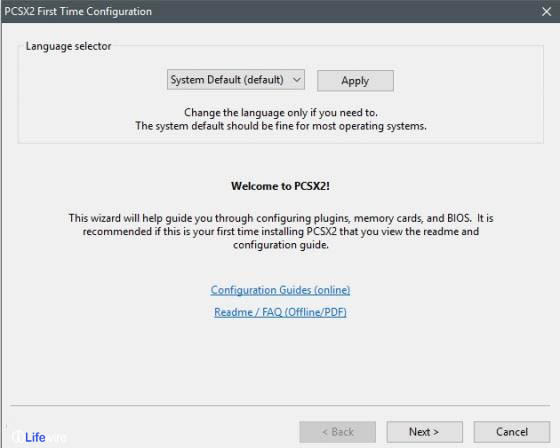The width and height of the screenshot is (560, 448).
Task: Click the separator line above the wizard buttons
Action: (280, 405)
